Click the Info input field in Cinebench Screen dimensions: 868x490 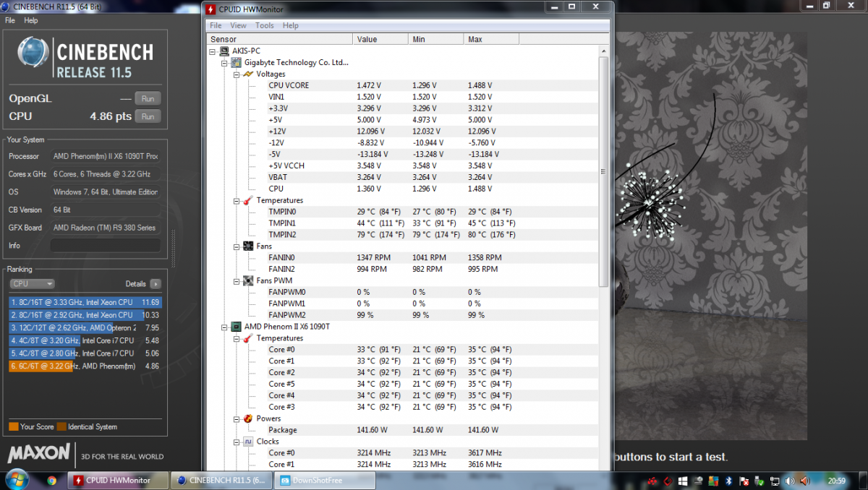coord(106,246)
